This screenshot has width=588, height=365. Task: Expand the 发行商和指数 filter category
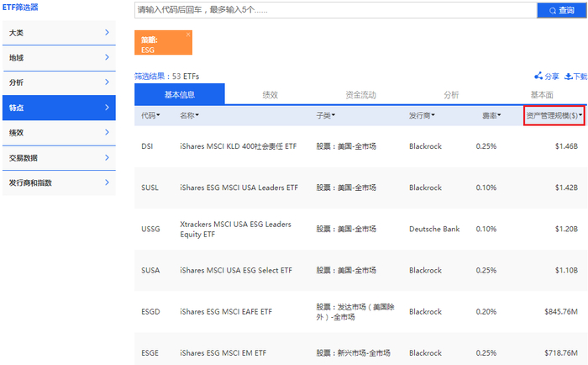(59, 182)
